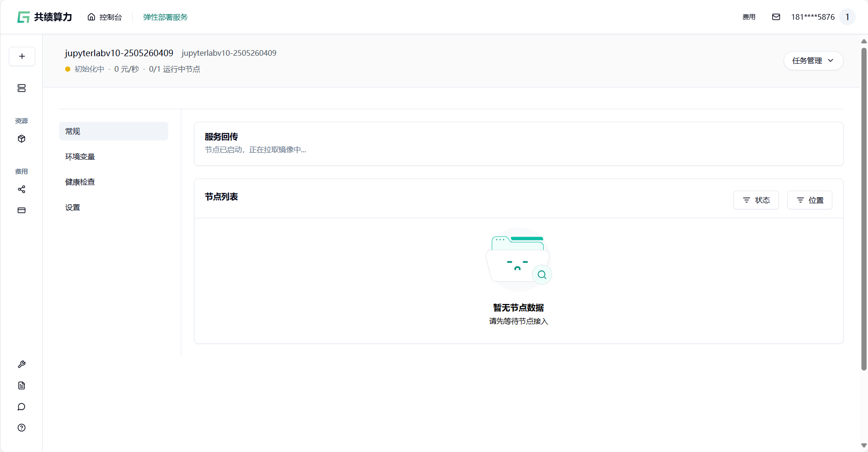Open the help question mark icon
This screenshot has width=868, height=452.
coord(22,428)
